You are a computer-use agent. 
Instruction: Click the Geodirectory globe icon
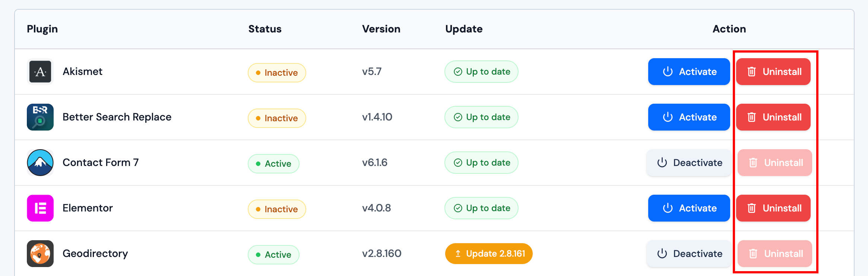pos(40,254)
